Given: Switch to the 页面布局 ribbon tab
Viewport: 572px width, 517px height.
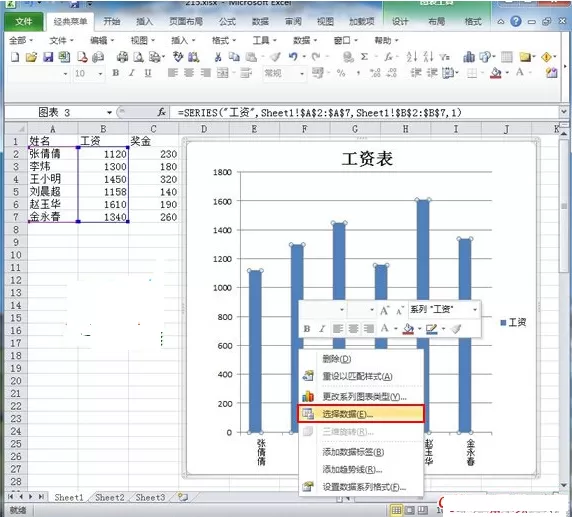Looking at the screenshot, I should pyautogui.click(x=186, y=22).
